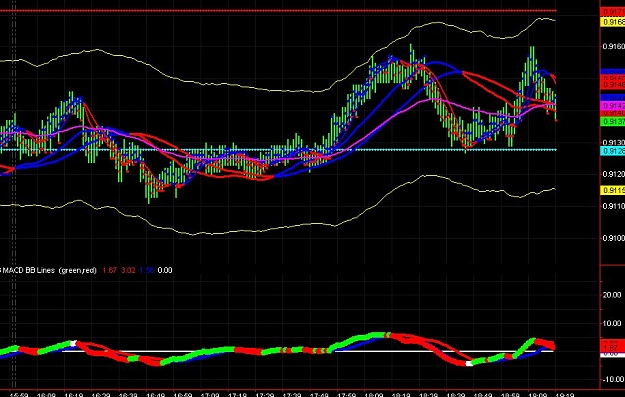
Task: Click the 0.9130 price axis label
Action: pos(614,142)
